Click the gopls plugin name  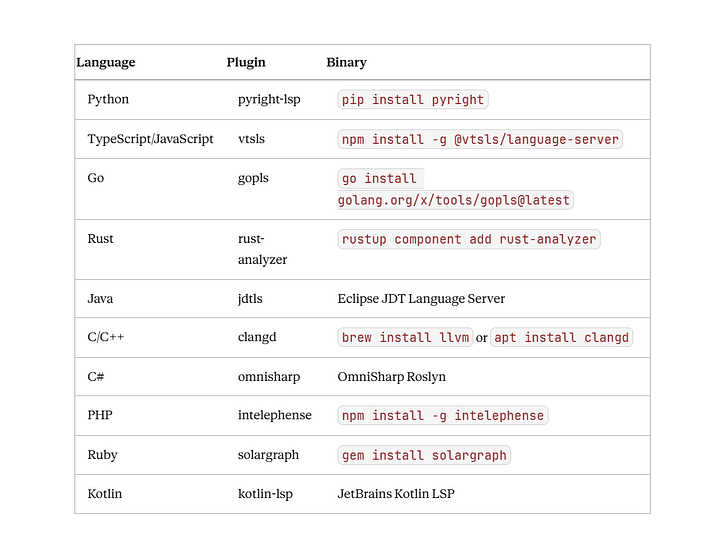click(253, 178)
